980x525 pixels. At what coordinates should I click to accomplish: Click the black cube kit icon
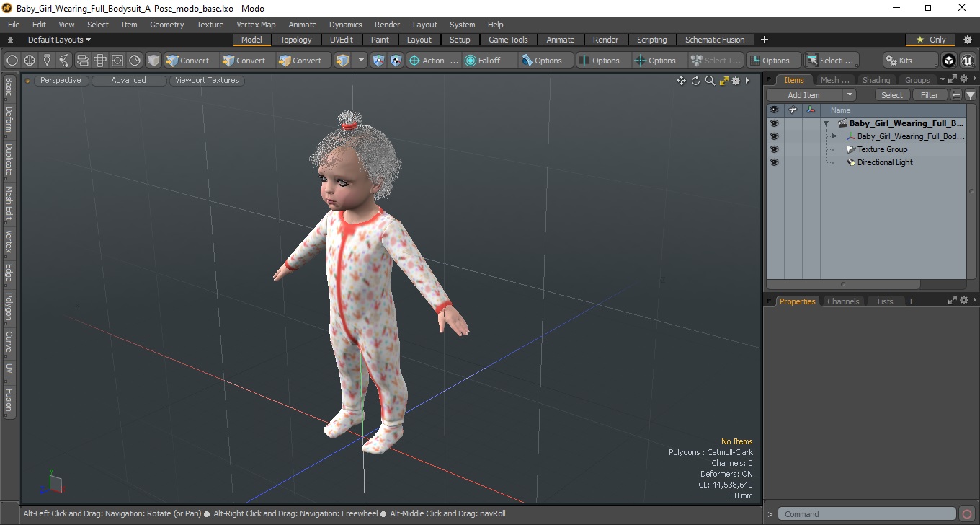click(x=949, y=61)
